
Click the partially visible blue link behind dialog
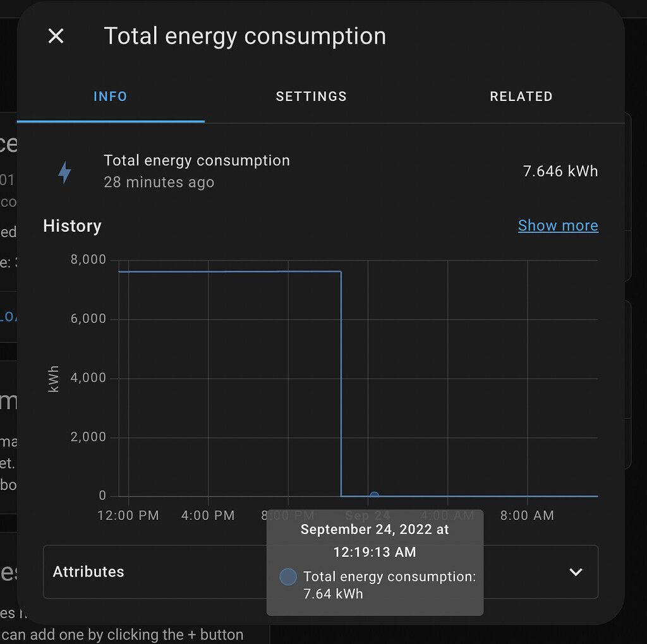pos(9,316)
